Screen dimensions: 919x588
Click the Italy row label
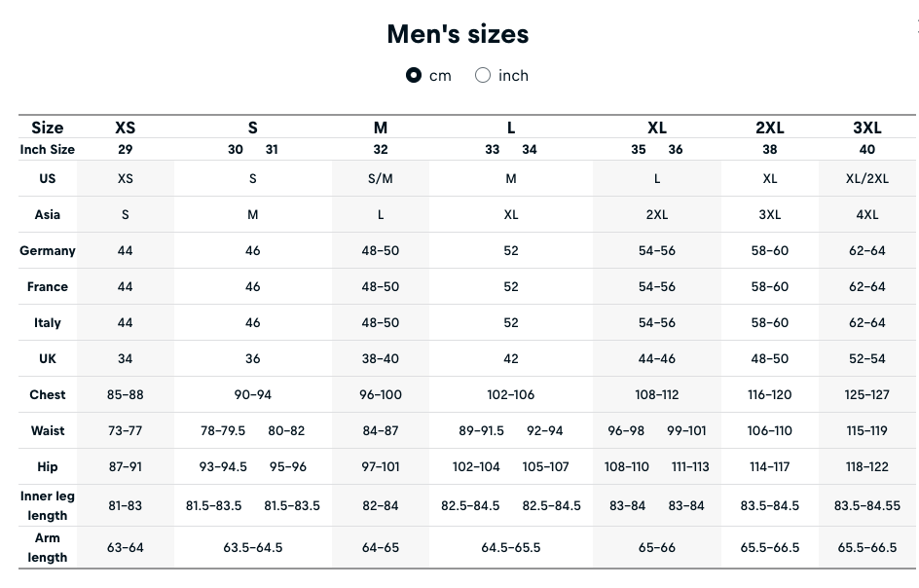pyautogui.click(x=48, y=322)
